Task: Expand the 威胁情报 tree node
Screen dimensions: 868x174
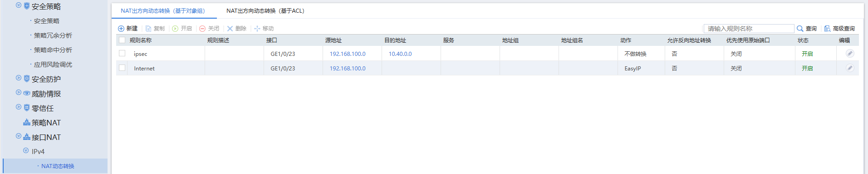Action: tap(19, 93)
